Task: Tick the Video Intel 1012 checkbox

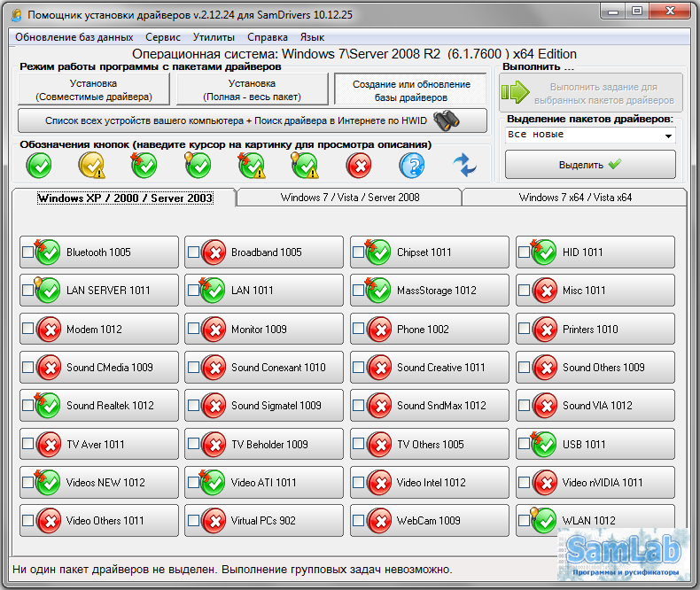Action: point(358,482)
